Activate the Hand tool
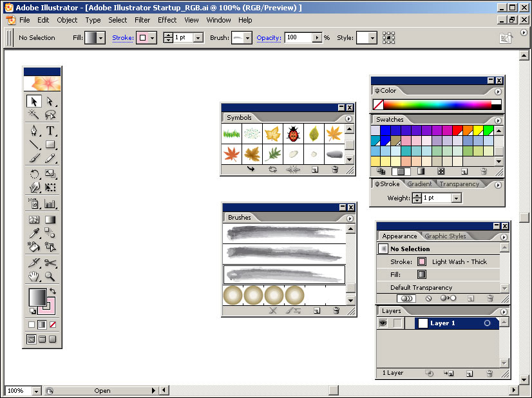This screenshot has height=398, width=532. [34, 276]
